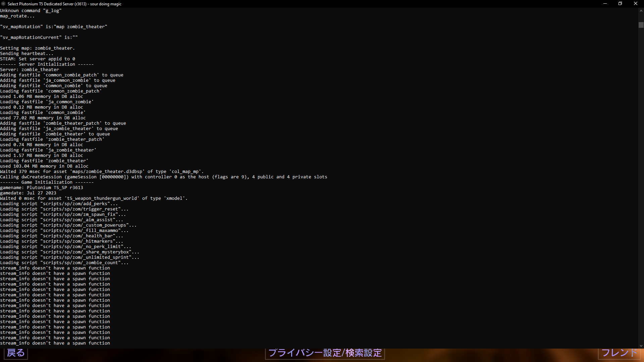Click the scrollbar down arrow
644x362 pixels.
pyautogui.click(x=641, y=346)
